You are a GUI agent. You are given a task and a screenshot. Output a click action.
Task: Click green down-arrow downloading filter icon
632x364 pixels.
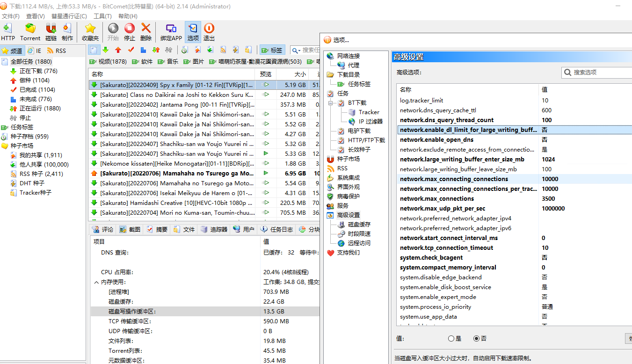point(106,50)
